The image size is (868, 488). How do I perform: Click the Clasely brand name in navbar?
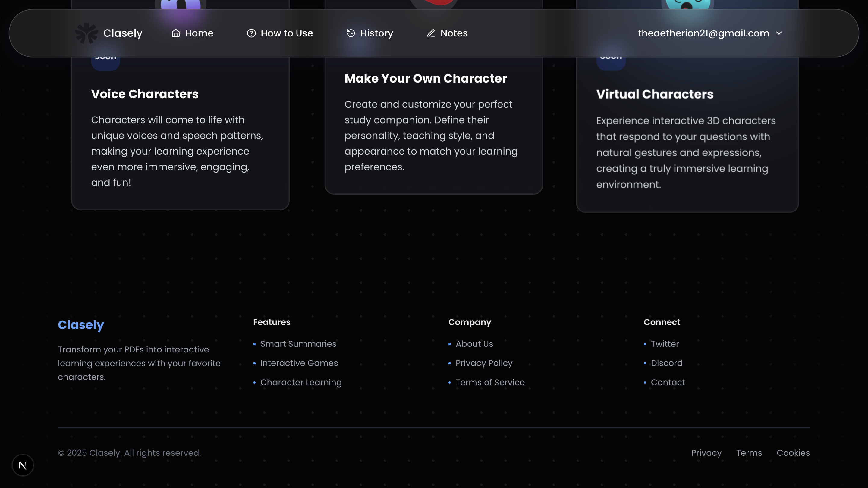click(x=123, y=33)
